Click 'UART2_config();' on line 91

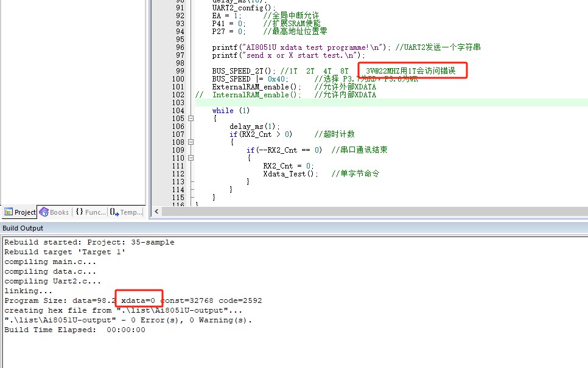coord(243,7)
